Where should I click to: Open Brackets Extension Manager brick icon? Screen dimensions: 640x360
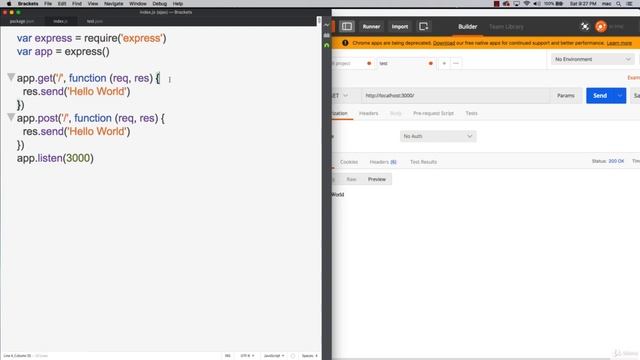click(x=327, y=36)
